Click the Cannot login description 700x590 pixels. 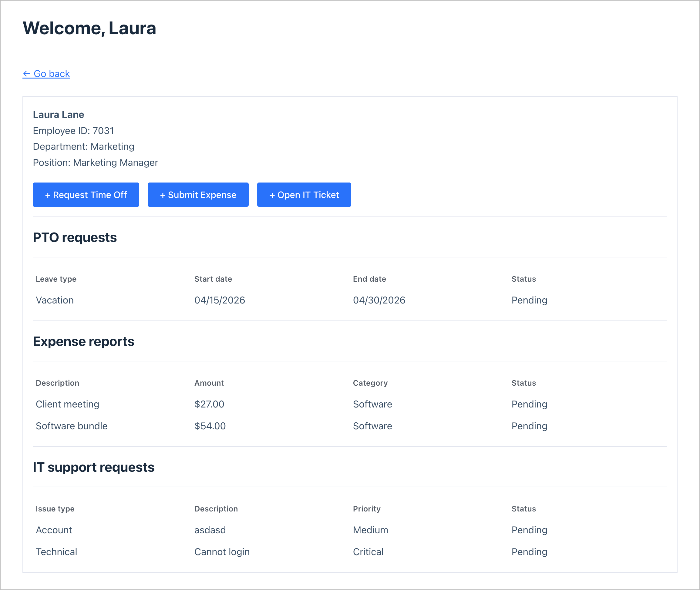tap(222, 551)
